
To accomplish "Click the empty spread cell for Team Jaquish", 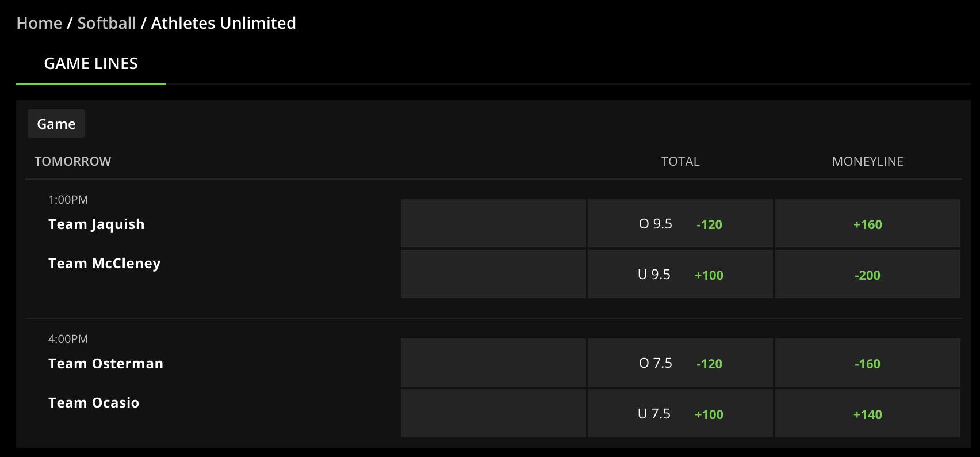I will [x=493, y=224].
